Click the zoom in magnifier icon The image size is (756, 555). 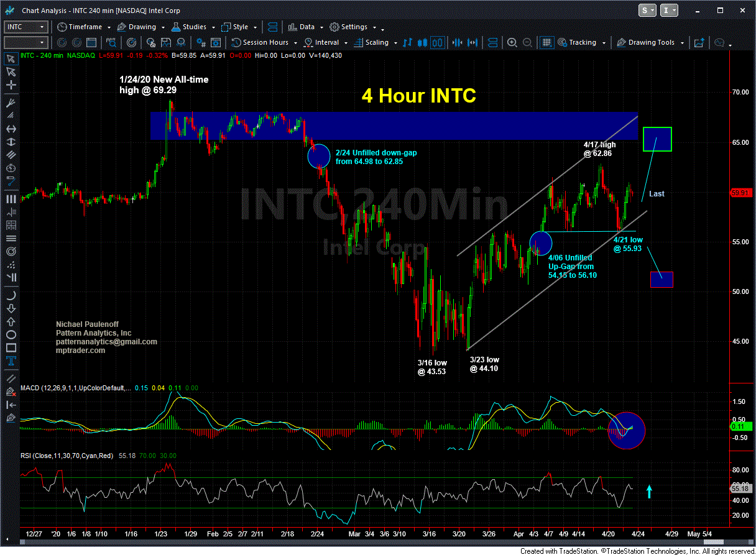tap(512, 43)
